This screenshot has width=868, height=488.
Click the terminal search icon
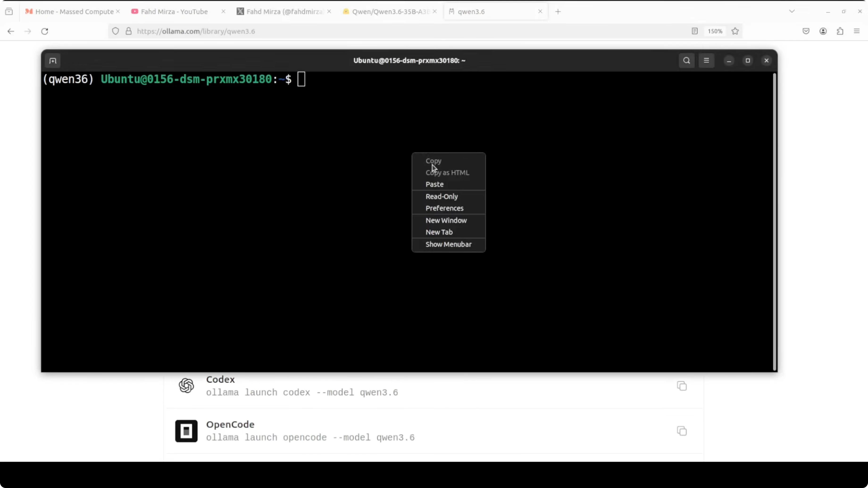[686, 61]
